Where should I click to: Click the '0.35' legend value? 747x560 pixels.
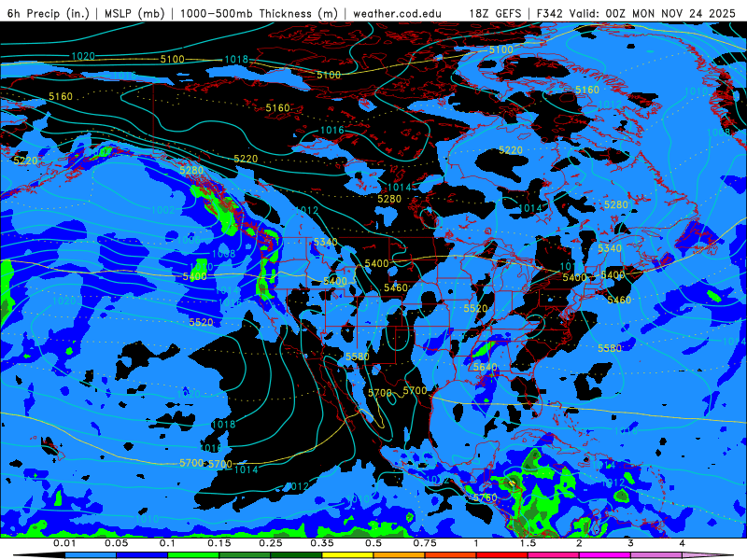point(322,543)
